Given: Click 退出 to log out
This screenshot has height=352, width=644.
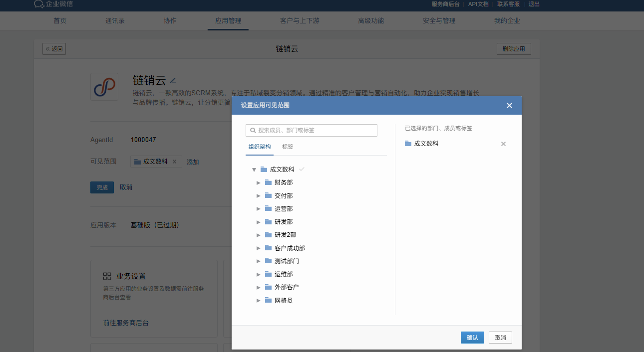Looking at the screenshot, I should pos(534,4).
